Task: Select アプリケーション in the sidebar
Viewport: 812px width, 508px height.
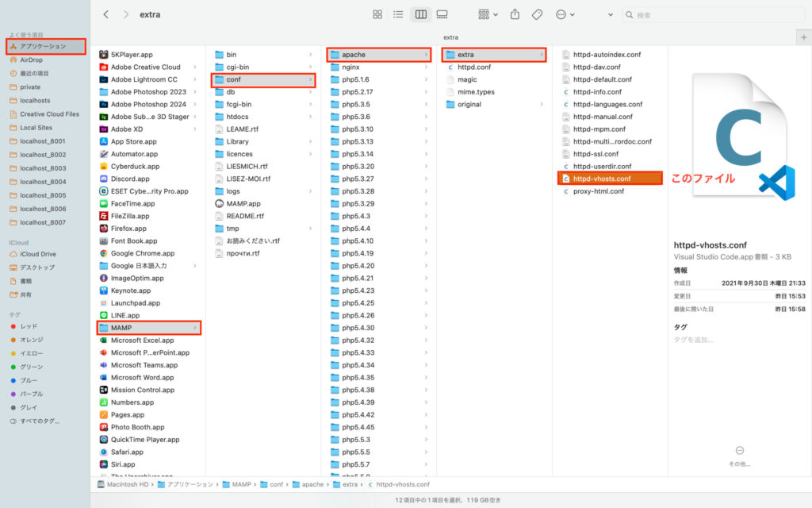Action: (45, 46)
